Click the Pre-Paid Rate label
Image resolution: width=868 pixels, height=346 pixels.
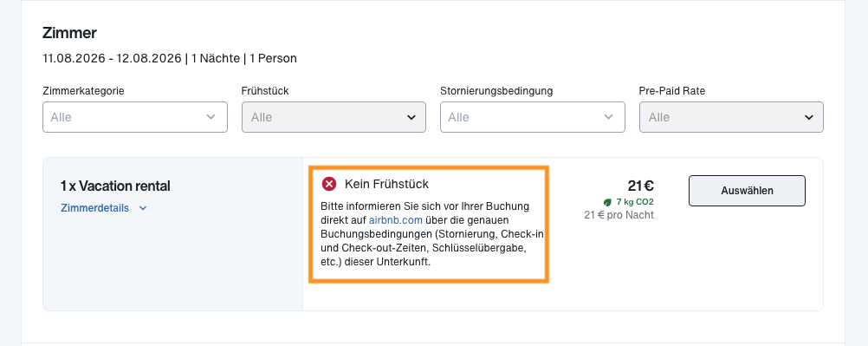pos(672,91)
